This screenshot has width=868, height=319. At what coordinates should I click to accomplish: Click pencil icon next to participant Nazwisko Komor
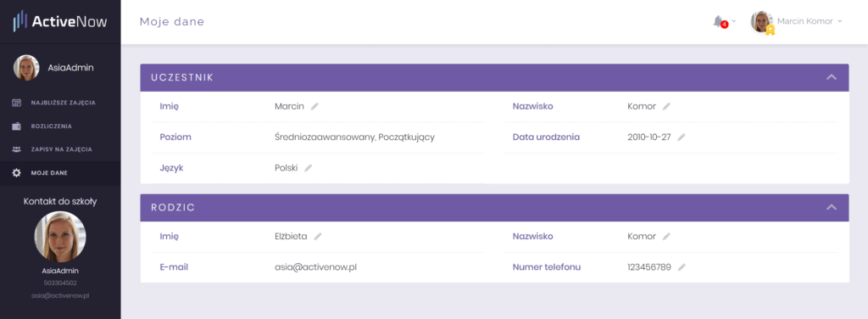[666, 106]
